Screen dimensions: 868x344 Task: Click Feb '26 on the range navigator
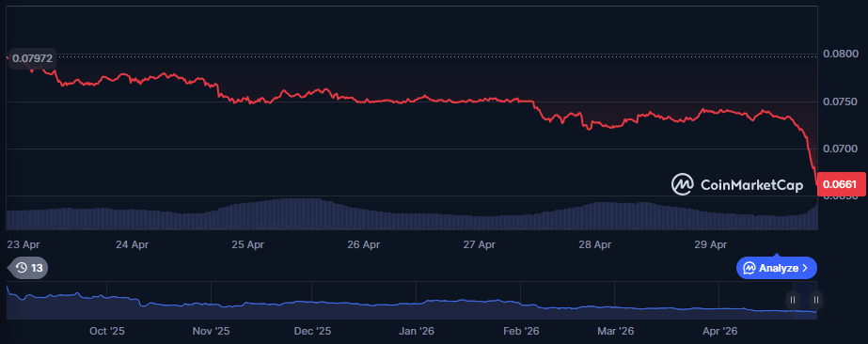(x=521, y=331)
